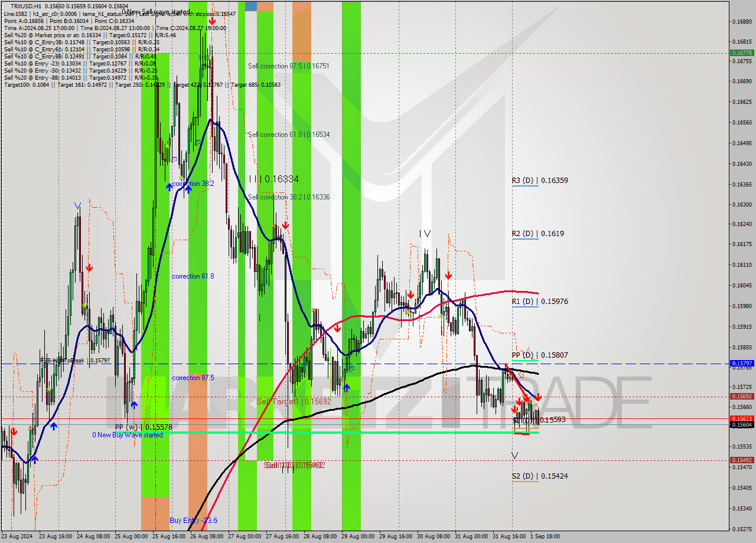Image resolution: width=756 pixels, height=543 pixels.
Task: Select the 0.16880 value on price axis
Action: coord(742,22)
